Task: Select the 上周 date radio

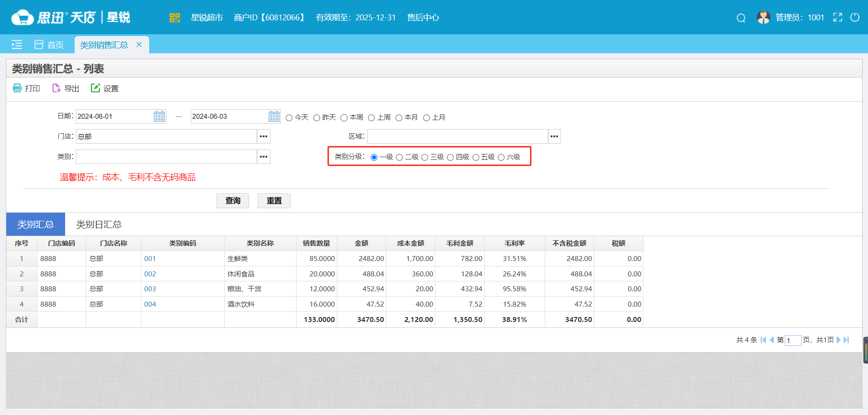Action: tap(372, 118)
